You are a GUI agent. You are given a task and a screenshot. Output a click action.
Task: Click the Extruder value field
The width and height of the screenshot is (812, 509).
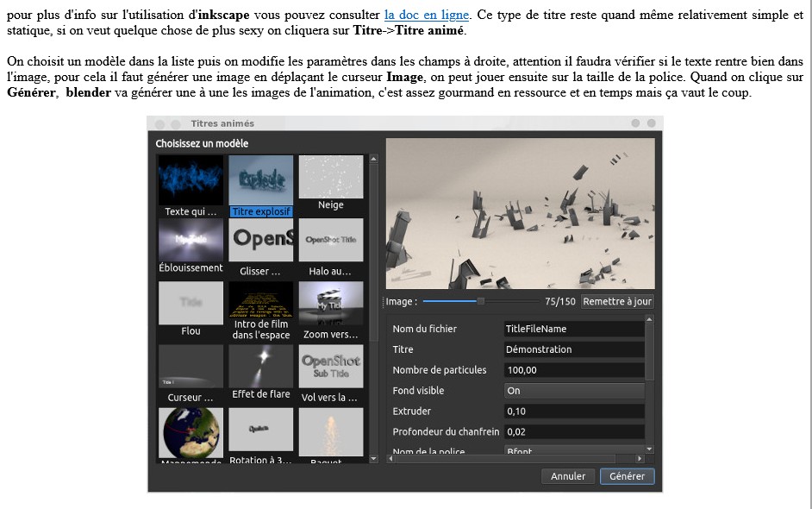point(574,411)
